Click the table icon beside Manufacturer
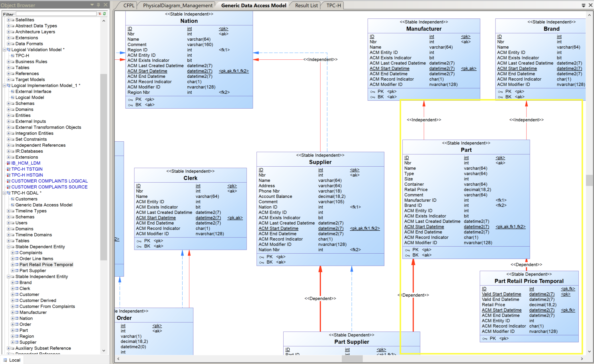 coord(17,313)
